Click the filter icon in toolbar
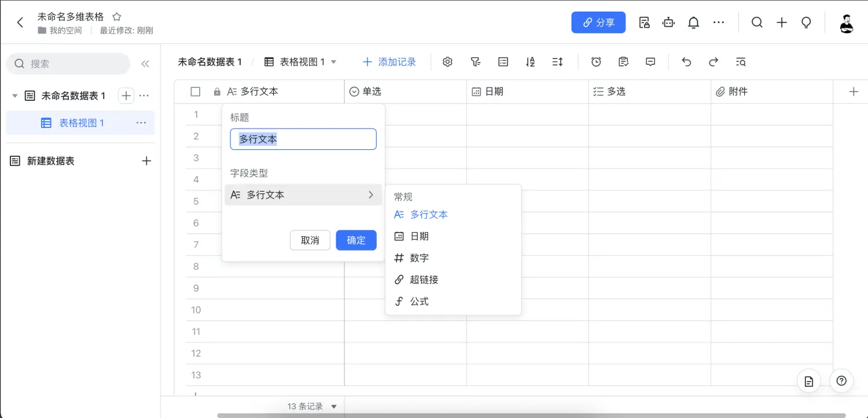 (475, 62)
